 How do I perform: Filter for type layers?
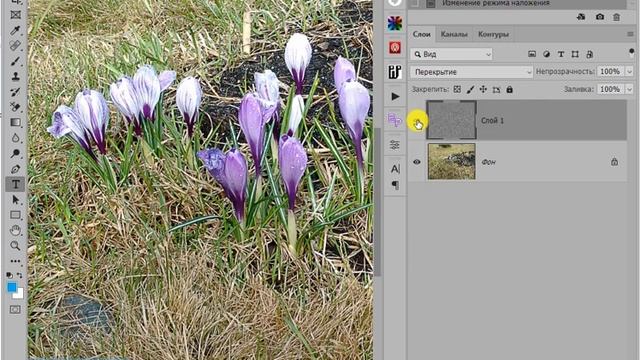pos(561,54)
